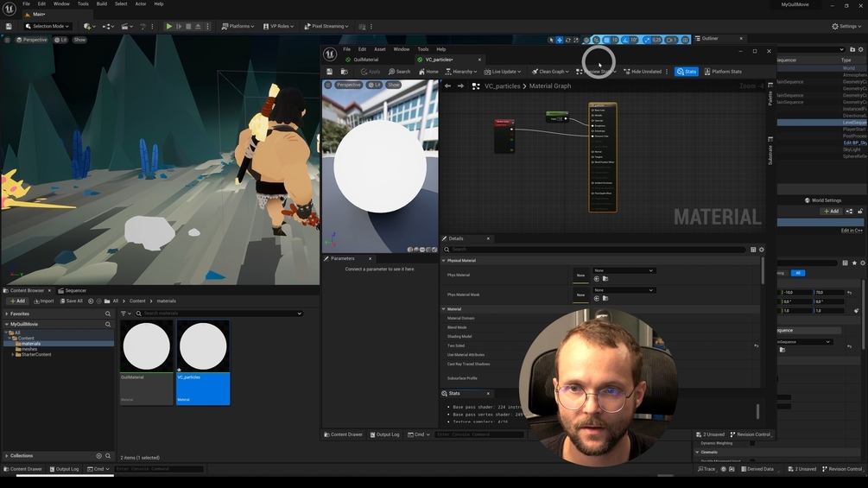This screenshot has height=488, width=868.
Task: Select the meshes folder in the tree
Action: (x=29, y=349)
